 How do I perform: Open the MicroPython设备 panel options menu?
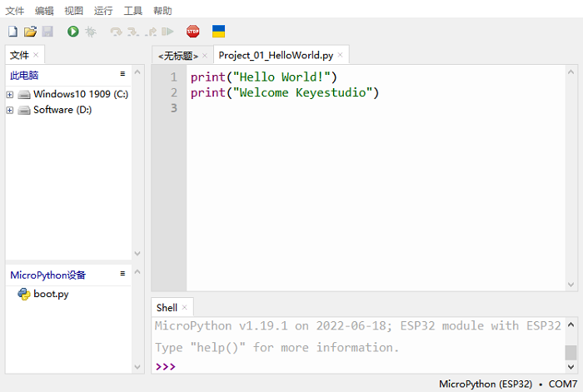122,274
